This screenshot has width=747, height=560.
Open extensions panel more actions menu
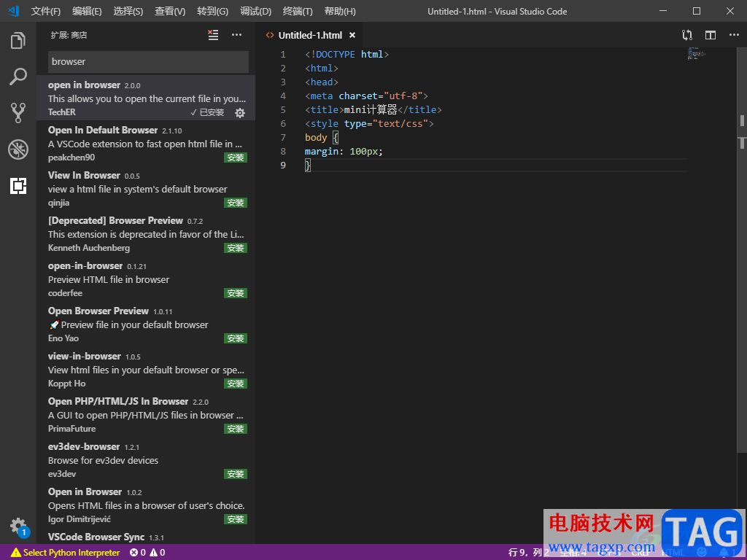pyautogui.click(x=237, y=35)
